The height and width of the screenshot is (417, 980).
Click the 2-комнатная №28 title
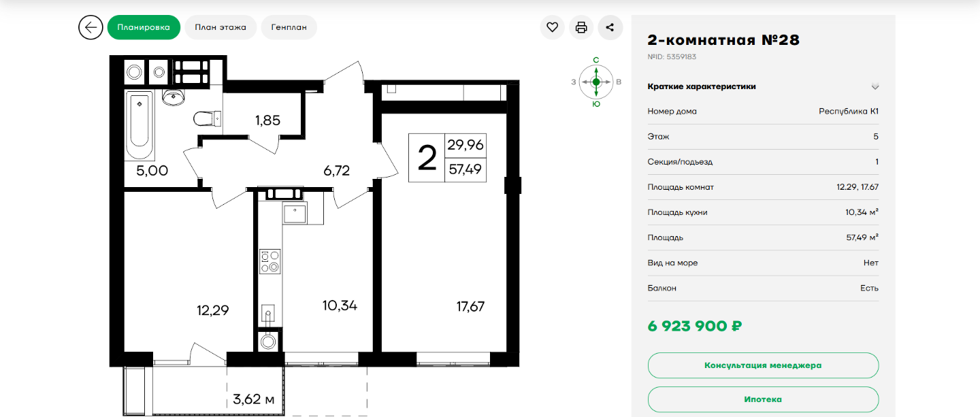723,40
